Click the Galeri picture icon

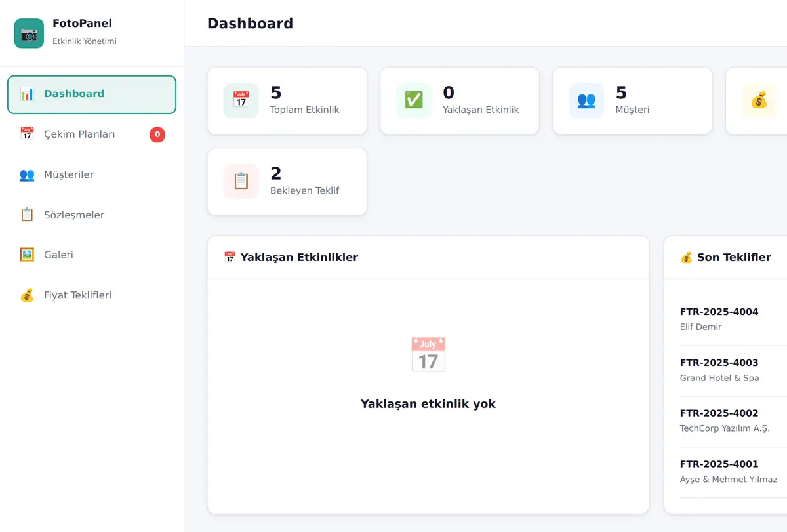click(x=27, y=255)
